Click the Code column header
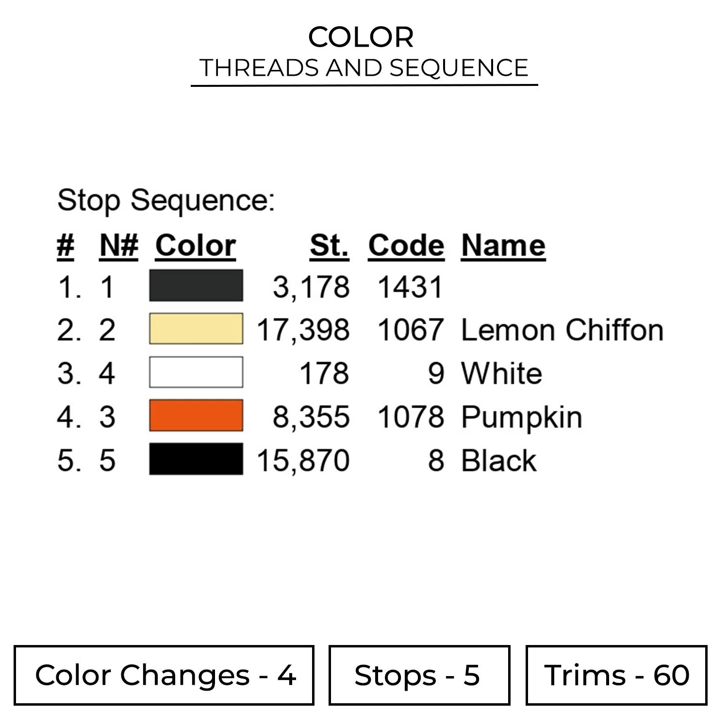Viewport: 728px width, 728px height. tap(406, 246)
